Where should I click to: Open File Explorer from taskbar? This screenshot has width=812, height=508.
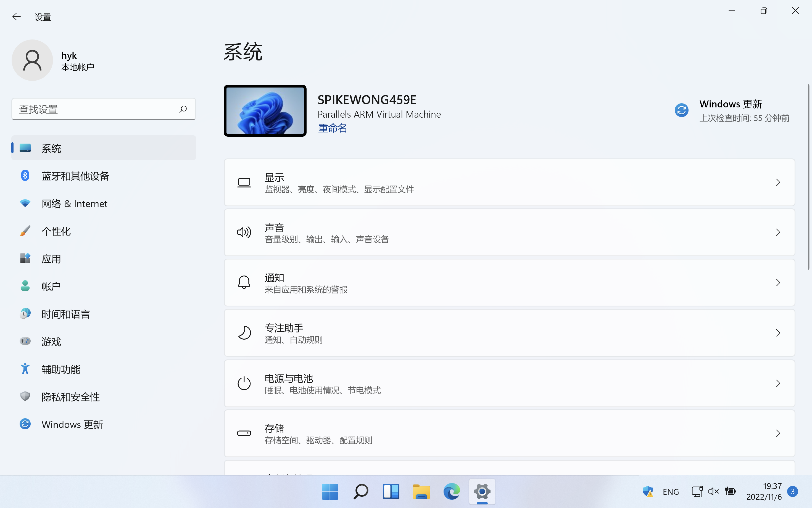421,492
